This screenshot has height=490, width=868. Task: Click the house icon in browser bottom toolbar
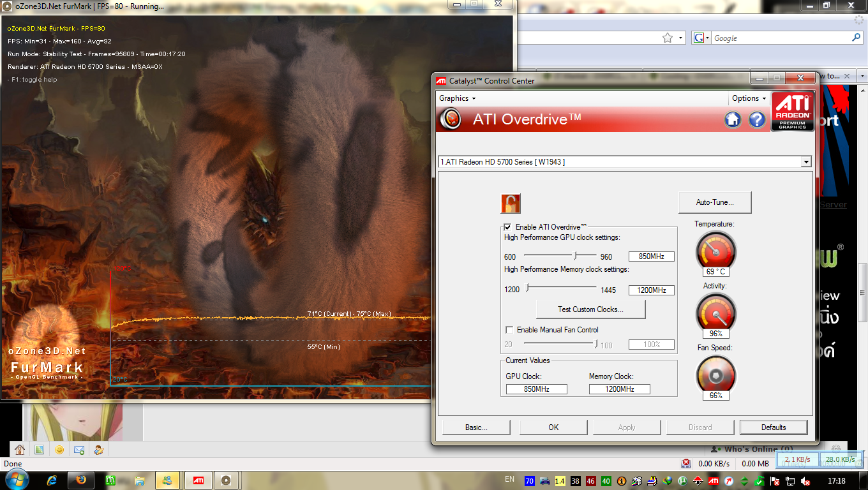click(x=20, y=450)
